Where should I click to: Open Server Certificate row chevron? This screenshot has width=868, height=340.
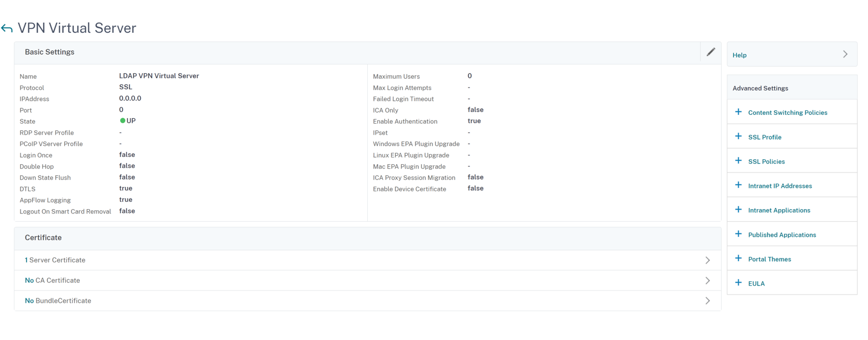click(x=707, y=260)
